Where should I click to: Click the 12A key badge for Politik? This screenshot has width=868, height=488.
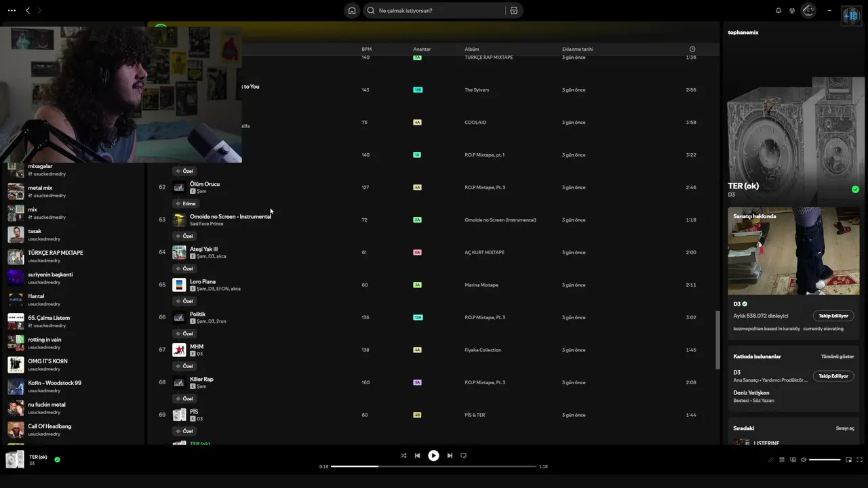[x=418, y=318]
